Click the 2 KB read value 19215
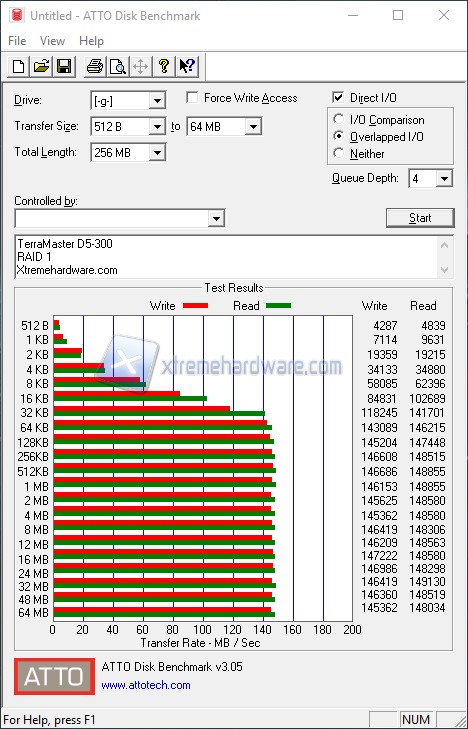This screenshot has width=468, height=729. pos(430,355)
